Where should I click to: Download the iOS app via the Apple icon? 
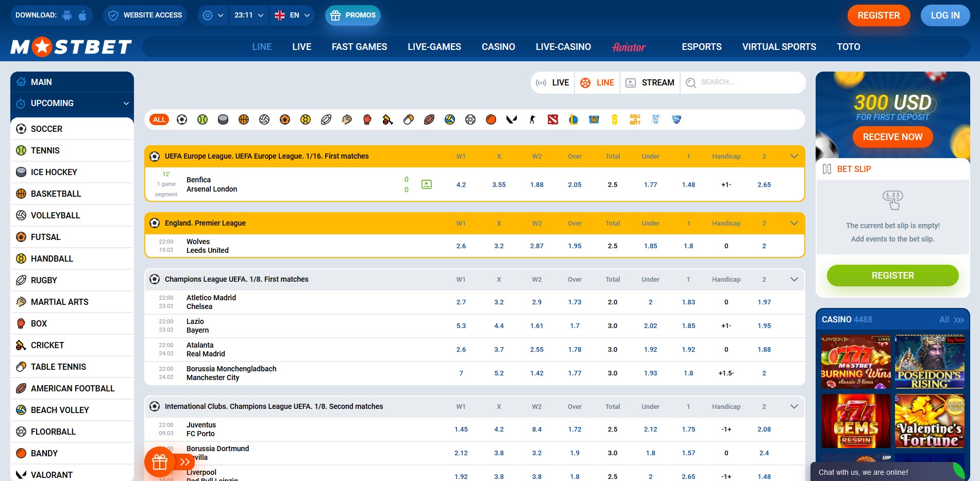pyautogui.click(x=82, y=15)
